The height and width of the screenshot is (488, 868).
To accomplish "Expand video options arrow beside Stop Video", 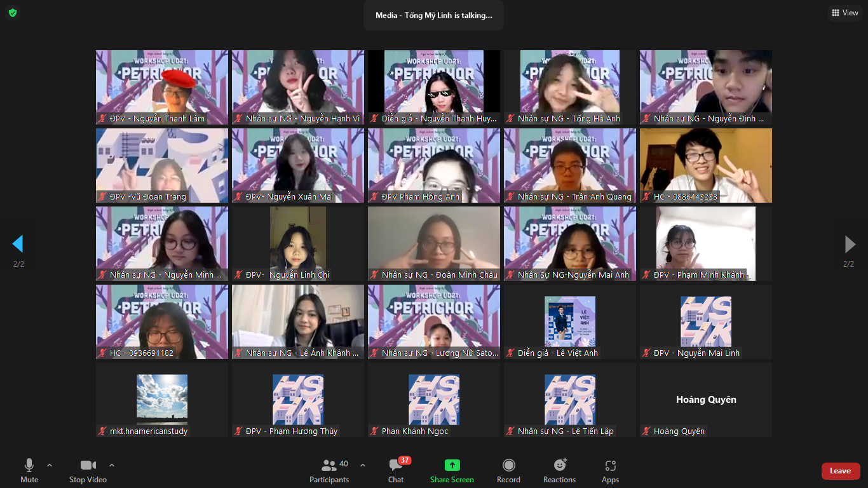I will [x=112, y=465].
